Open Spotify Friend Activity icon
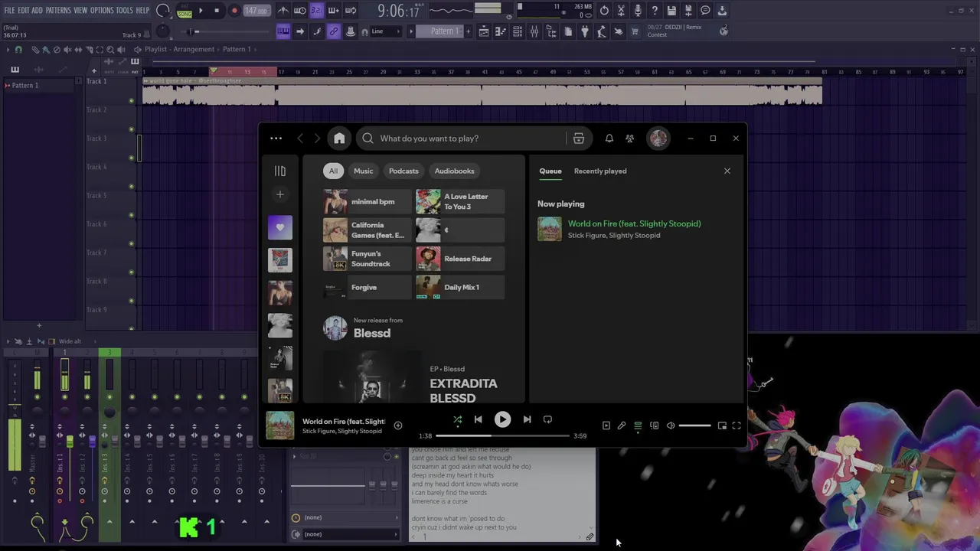This screenshot has height=551, width=980. pos(629,139)
